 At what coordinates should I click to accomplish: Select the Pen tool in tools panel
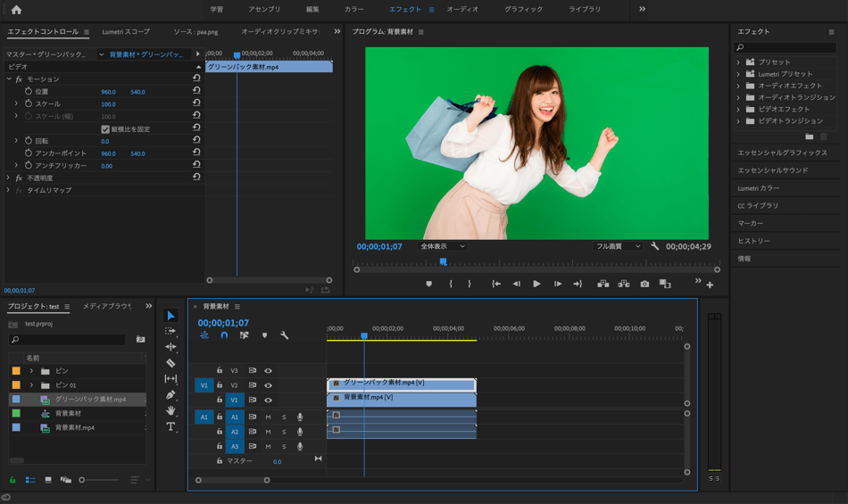tap(170, 394)
